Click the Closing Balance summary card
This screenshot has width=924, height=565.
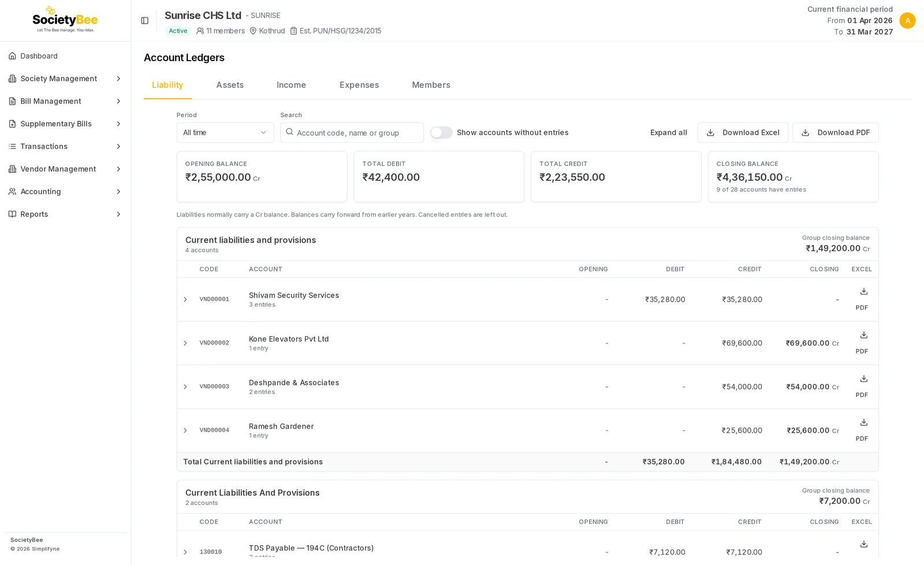coord(793,177)
